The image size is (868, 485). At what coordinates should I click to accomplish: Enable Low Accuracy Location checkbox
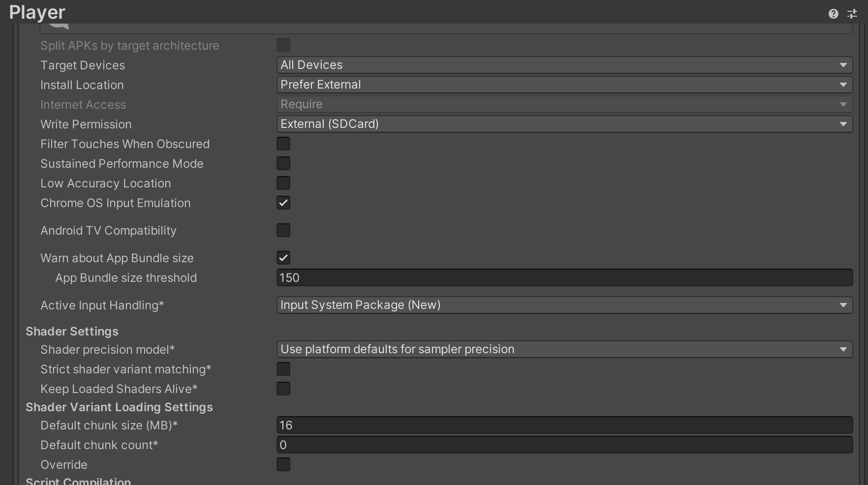(x=283, y=183)
